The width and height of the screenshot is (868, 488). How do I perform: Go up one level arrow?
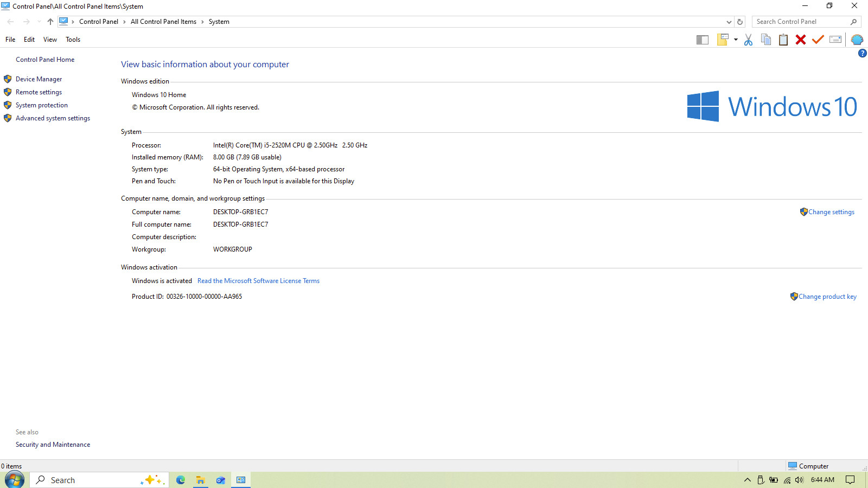click(50, 22)
